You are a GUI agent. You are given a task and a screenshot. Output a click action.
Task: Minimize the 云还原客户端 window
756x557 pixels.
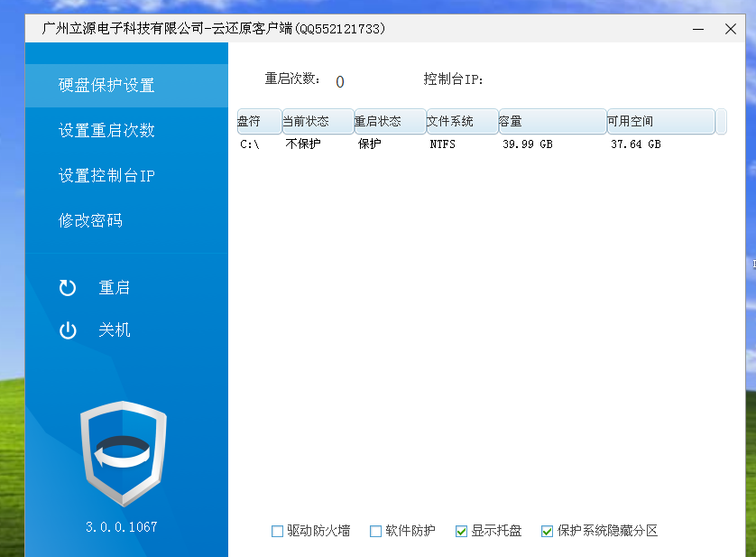(698, 29)
